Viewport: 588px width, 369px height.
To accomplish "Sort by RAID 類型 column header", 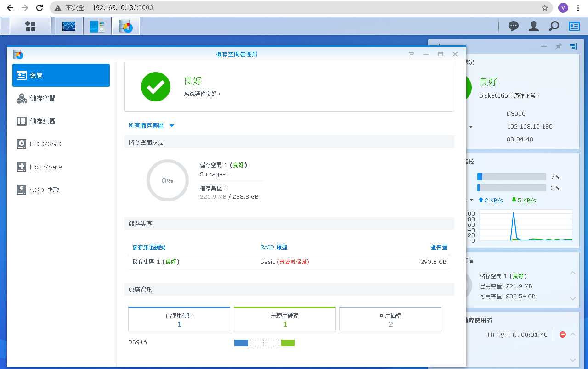I will click(x=274, y=247).
